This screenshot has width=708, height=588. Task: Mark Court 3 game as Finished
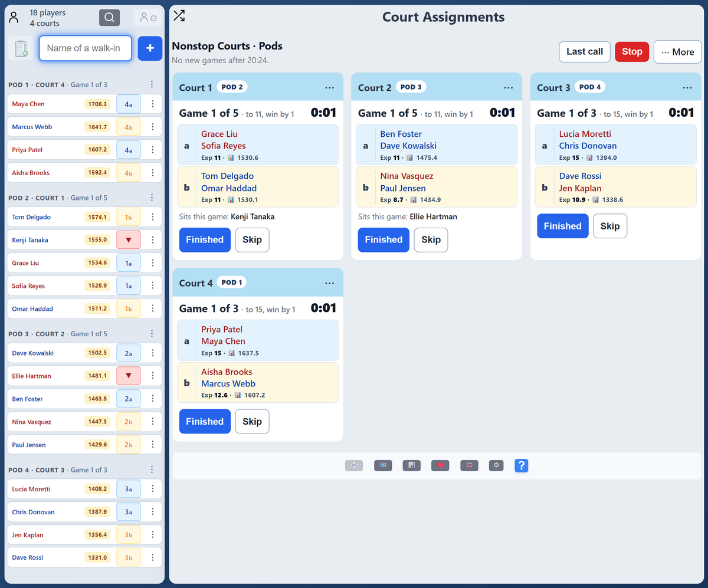562,226
